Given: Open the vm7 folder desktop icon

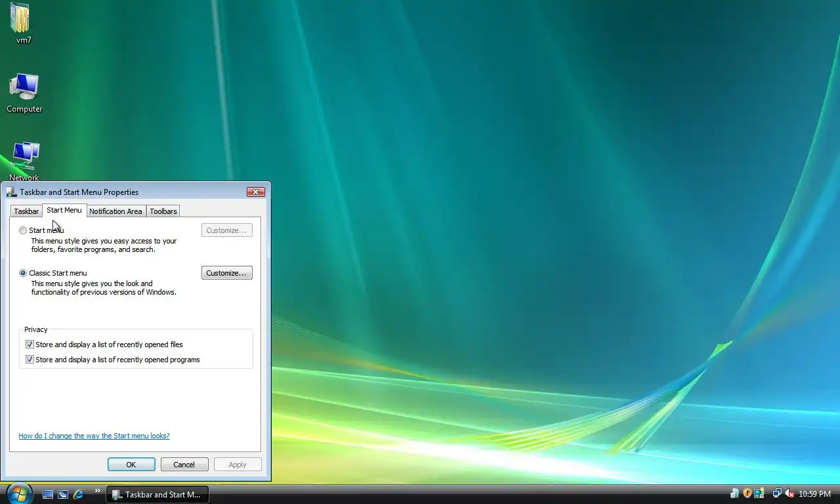Looking at the screenshot, I should [x=22, y=22].
